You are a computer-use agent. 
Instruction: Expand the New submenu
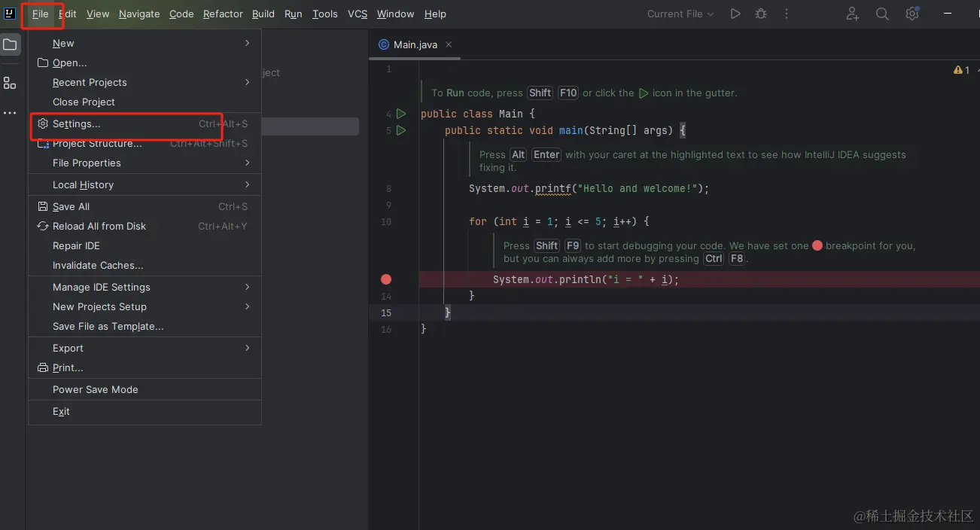pos(145,44)
